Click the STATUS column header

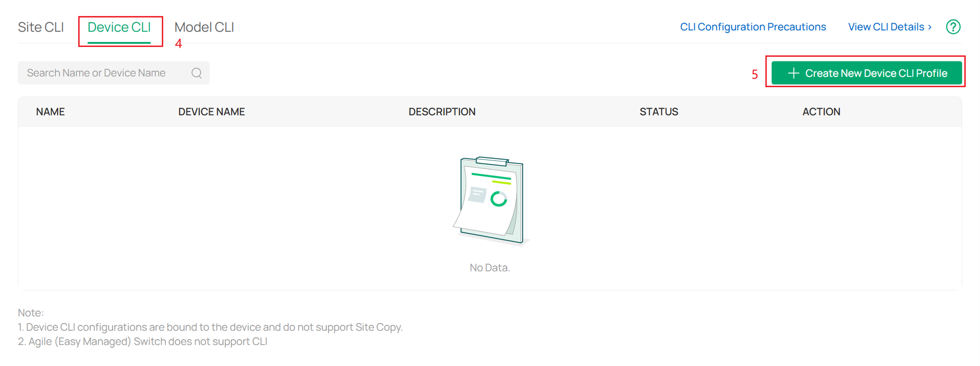[x=658, y=112]
